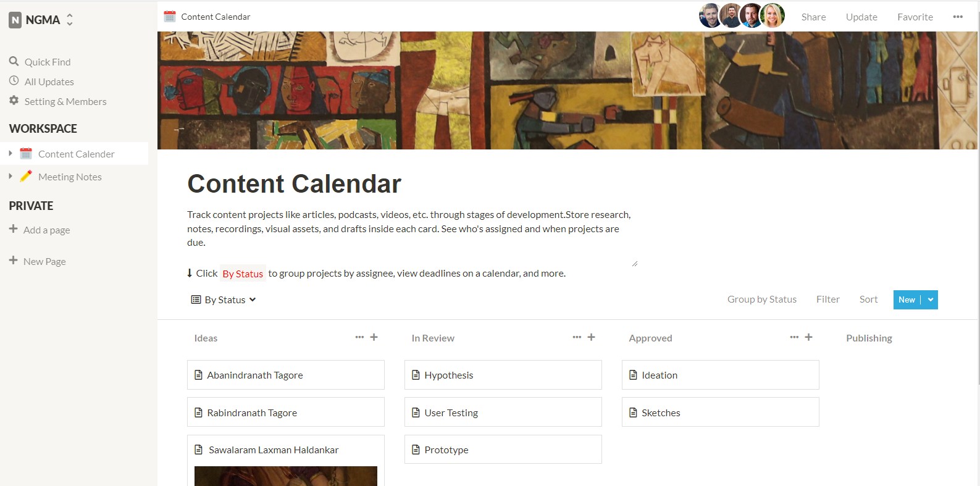Viewport: 980px width, 486px height.
Task: Open Ideas column three-dot options
Action: tap(359, 337)
